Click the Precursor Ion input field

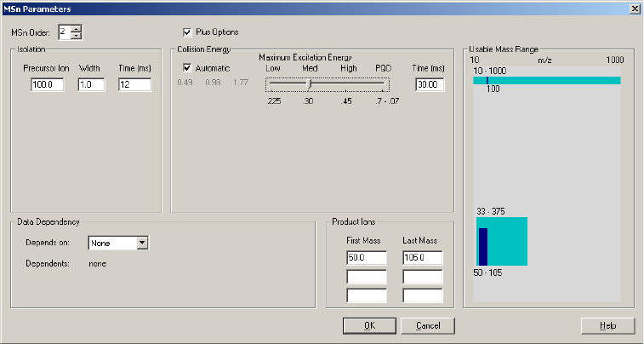coord(48,84)
